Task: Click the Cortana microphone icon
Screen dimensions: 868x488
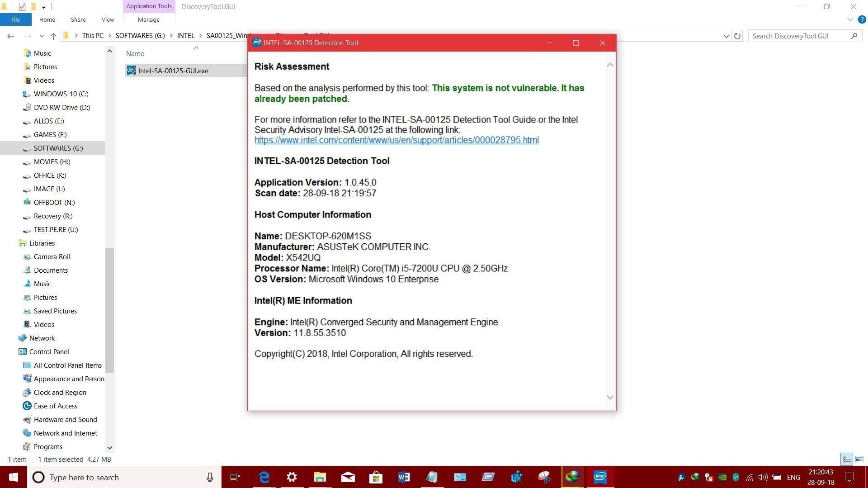Action: click(x=210, y=477)
